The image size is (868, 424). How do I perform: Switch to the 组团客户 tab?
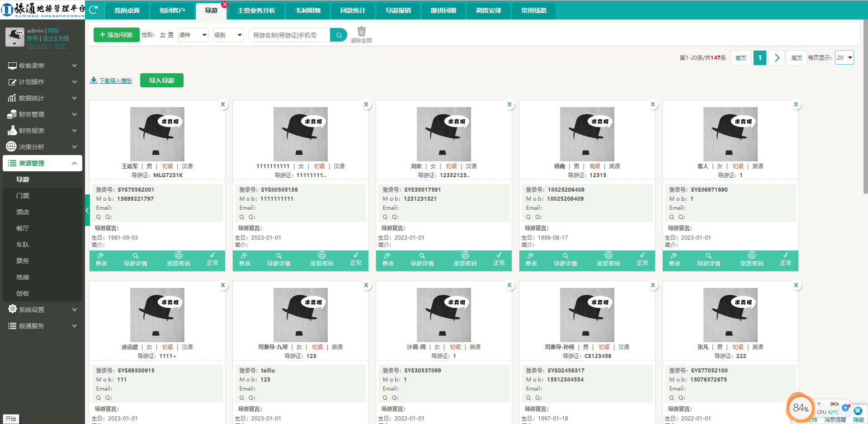[x=172, y=10]
